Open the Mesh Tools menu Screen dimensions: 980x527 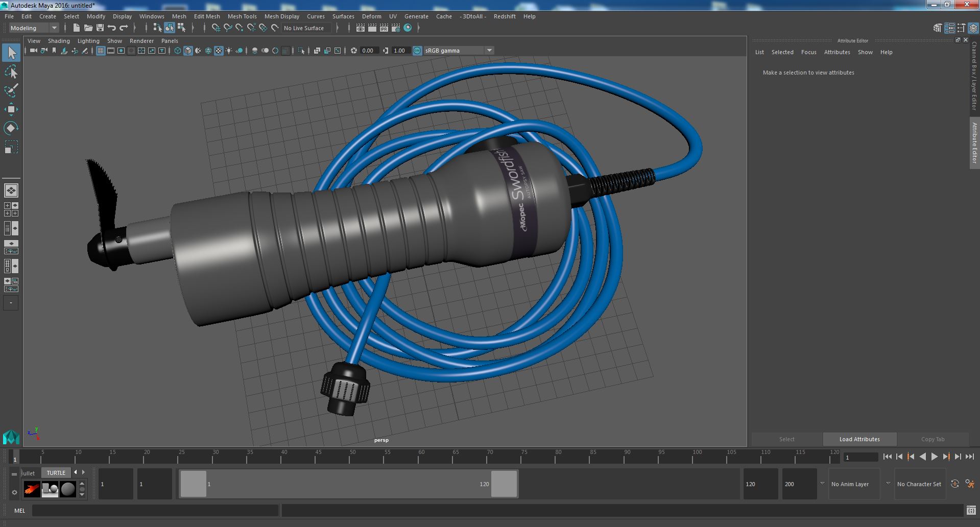[x=242, y=16]
